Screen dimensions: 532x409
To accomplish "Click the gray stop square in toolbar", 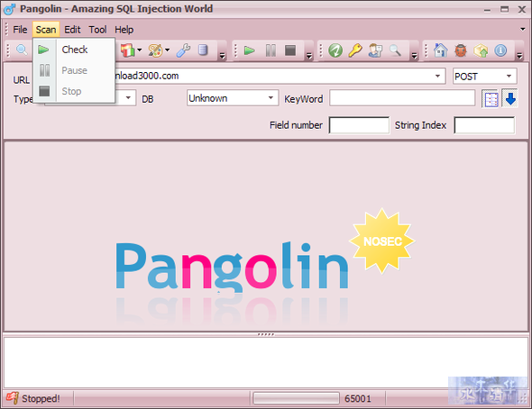I will tap(290, 50).
